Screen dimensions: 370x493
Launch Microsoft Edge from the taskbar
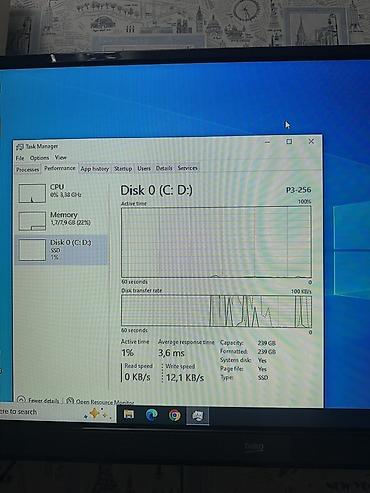click(x=152, y=415)
